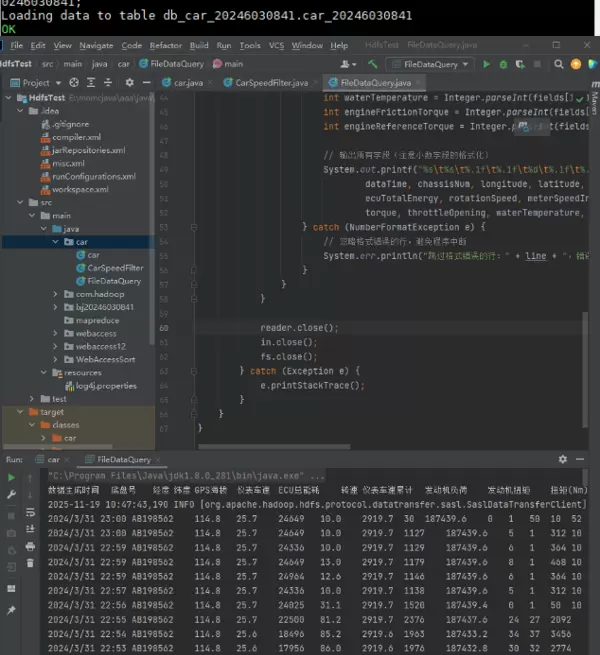
Task: Expand the com.hadoop package
Action: click(55, 294)
